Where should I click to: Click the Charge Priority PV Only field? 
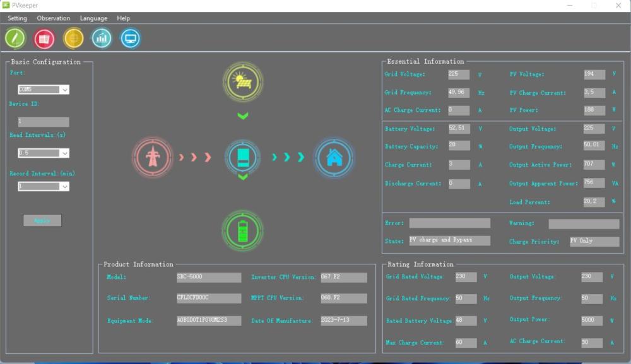tap(594, 242)
